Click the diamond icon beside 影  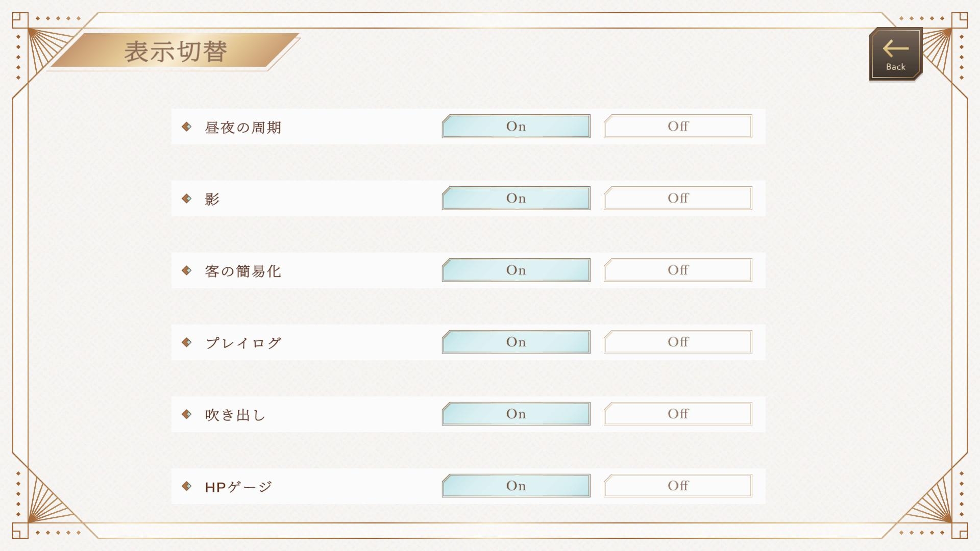[x=187, y=198]
